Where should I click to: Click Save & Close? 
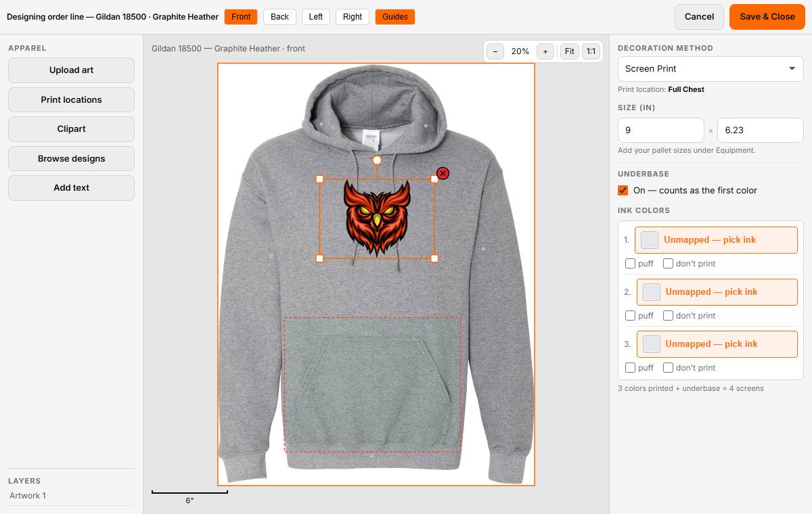pos(767,17)
